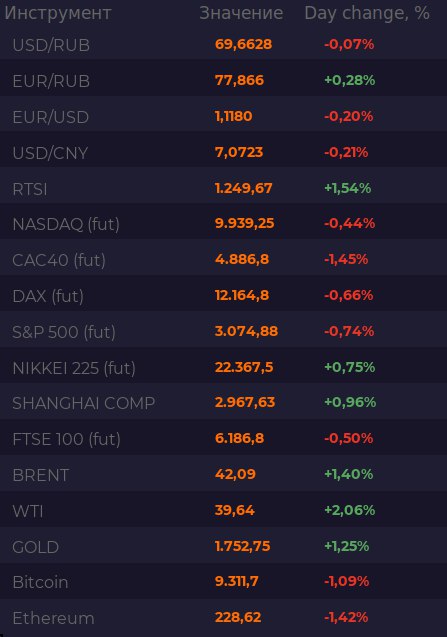447x637 pixels.
Task: Open the EUR/RUB instrument
Action: (224, 80)
